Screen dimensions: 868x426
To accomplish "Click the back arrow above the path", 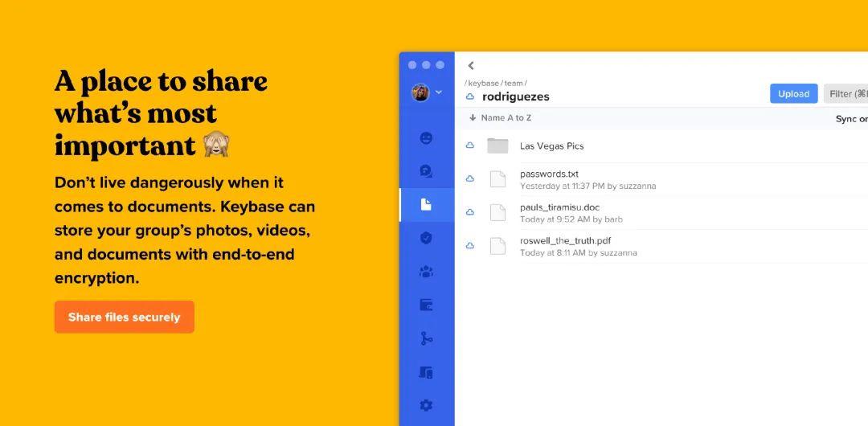I will tap(471, 65).
